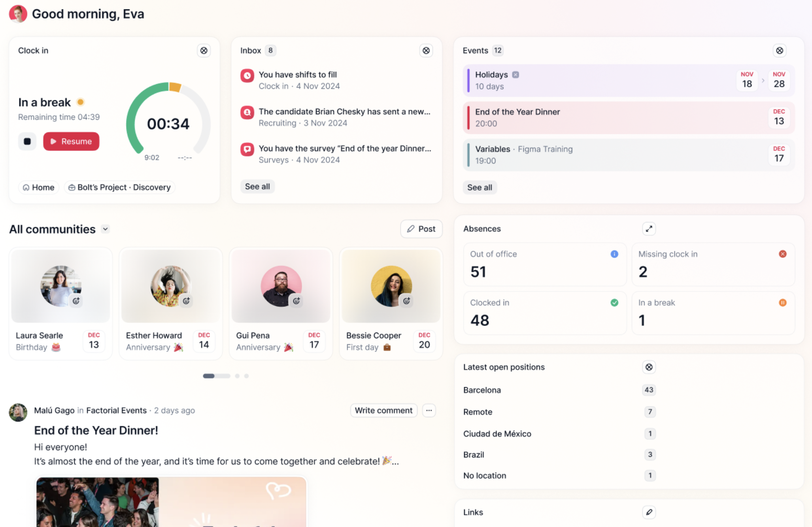This screenshot has width=812, height=527.
Task: Open Barcelona open positions
Action: click(x=559, y=390)
